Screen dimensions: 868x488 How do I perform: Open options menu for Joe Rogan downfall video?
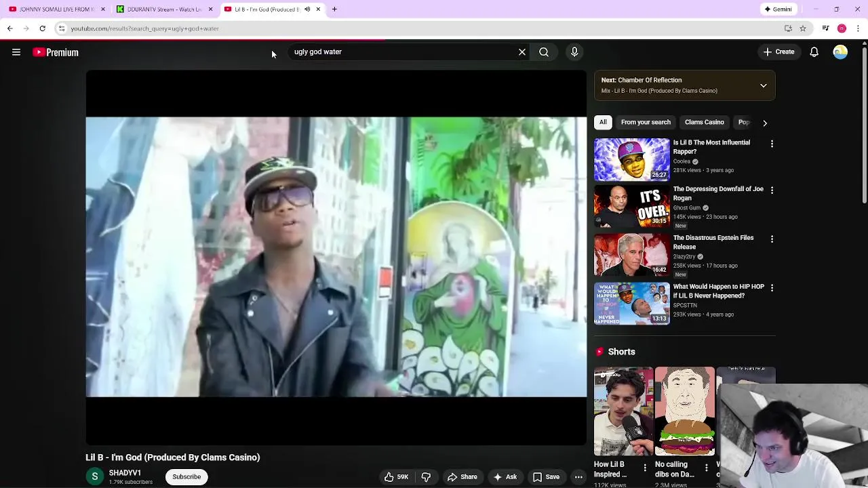[x=772, y=190]
